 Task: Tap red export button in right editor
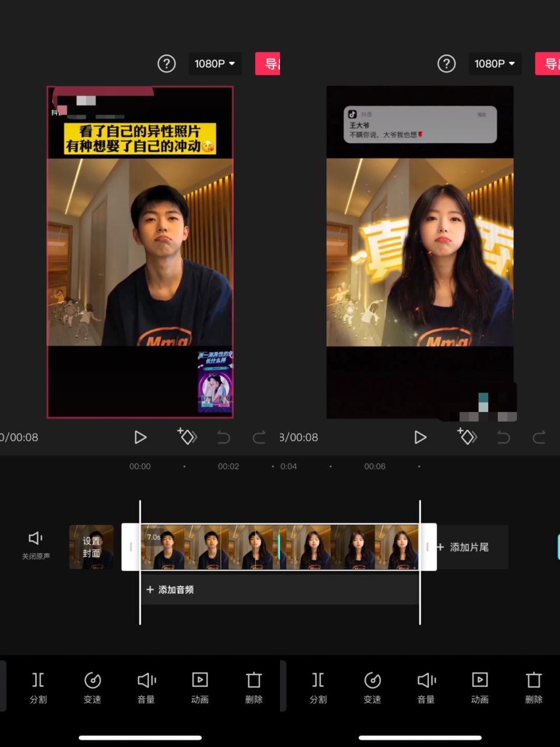click(548, 64)
